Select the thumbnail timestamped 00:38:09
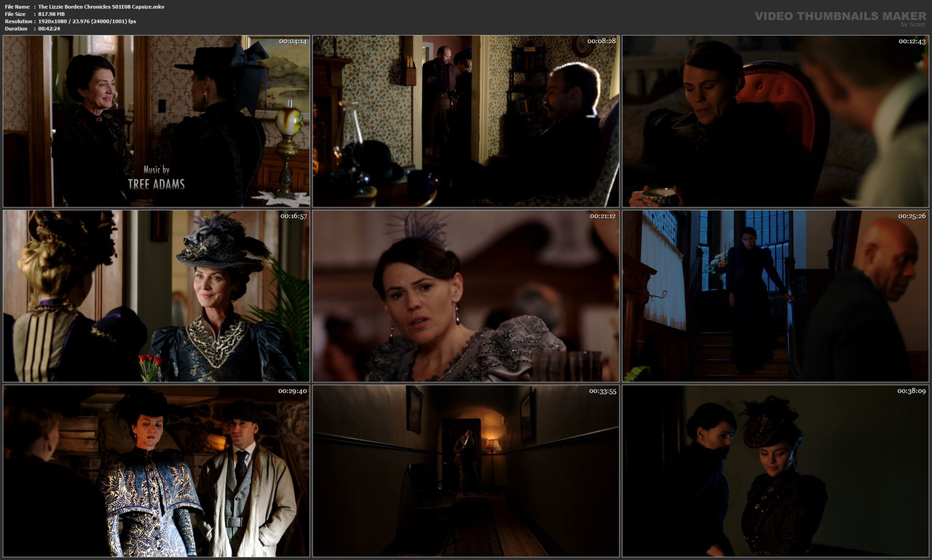Viewport: 932px width, 560px height. [x=775, y=471]
